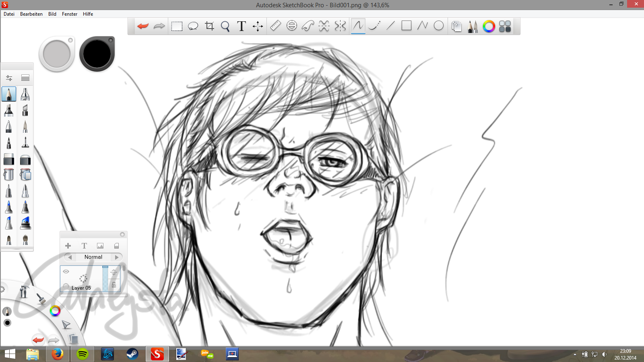The height and width of the screenshot is (362, 644).
Task: Pick the Flood Fill paint bucket
Action: 8,175
